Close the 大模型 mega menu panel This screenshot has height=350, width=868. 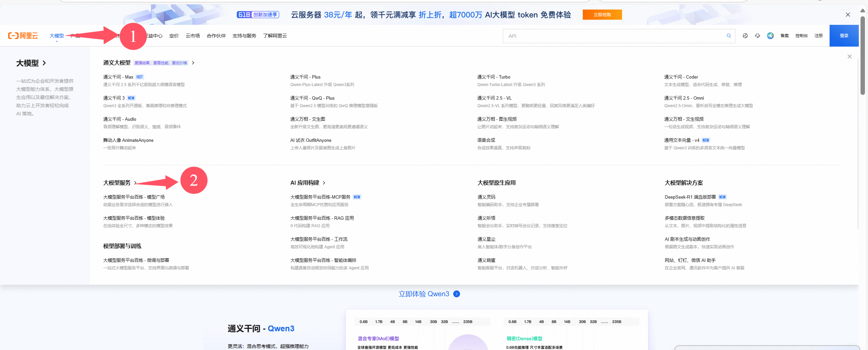849,56
